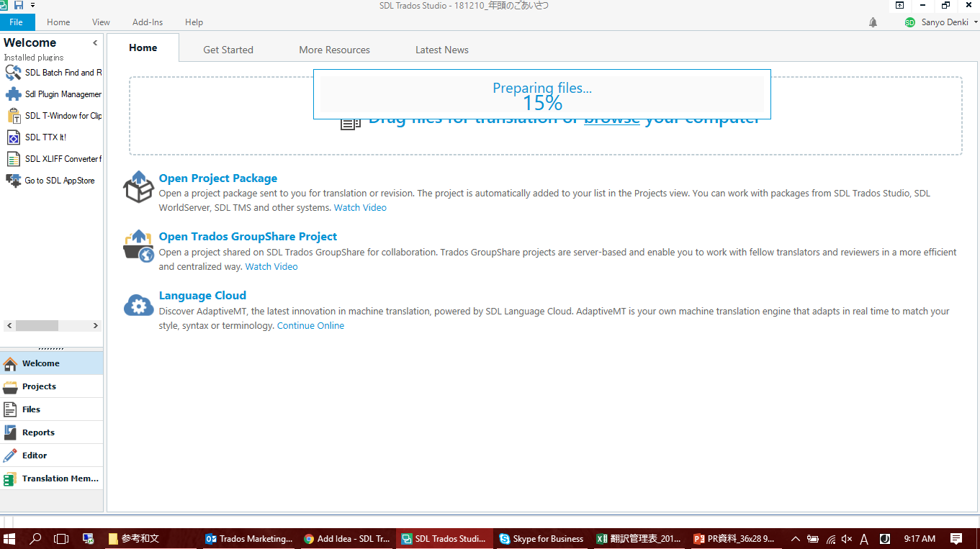Click the Save icon in quick access toolbar

point(19,5)
